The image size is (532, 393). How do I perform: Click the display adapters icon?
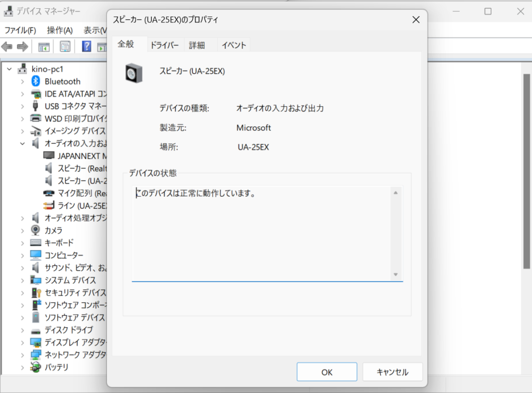[36, 343]
